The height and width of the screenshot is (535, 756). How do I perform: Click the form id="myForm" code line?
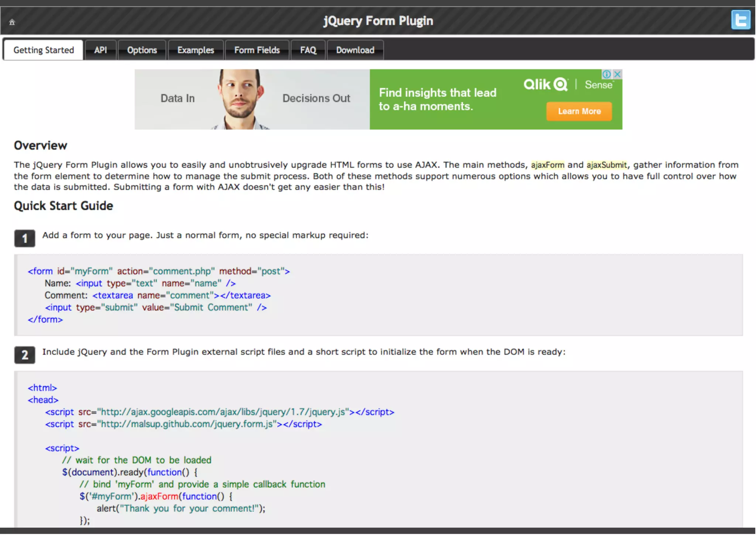pos(159,271)
